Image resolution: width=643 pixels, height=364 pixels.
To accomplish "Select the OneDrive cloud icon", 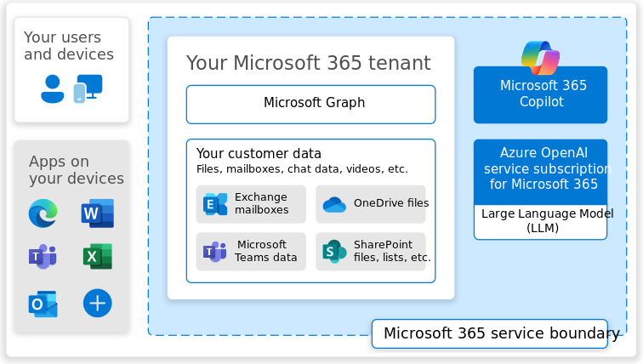I will tap(334, 204).
